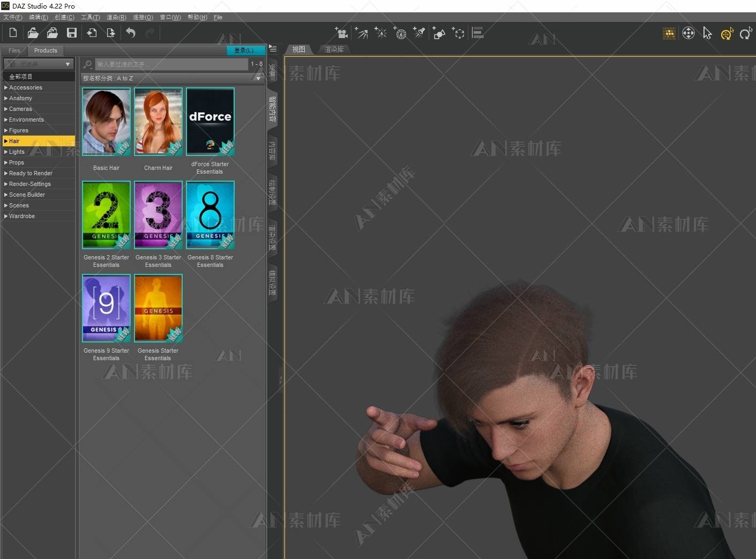The width and height of the screenshot is (756, 559).
Task: Open the 绘制设置 side tab
Action: pyautogui.click(x=272, y=193)
